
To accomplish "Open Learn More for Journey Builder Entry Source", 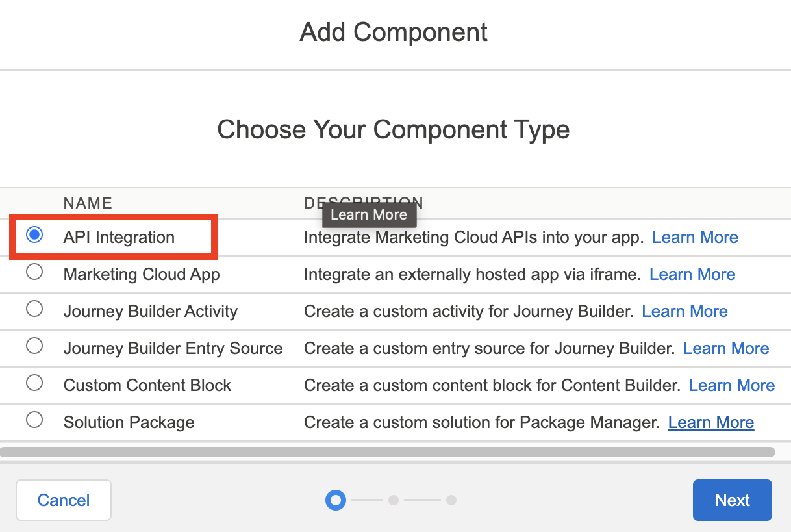I will [726, 348].
